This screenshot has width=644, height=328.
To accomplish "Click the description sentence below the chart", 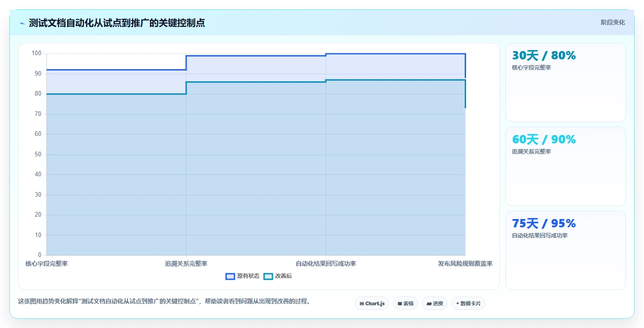I will [x=164, y=301].
